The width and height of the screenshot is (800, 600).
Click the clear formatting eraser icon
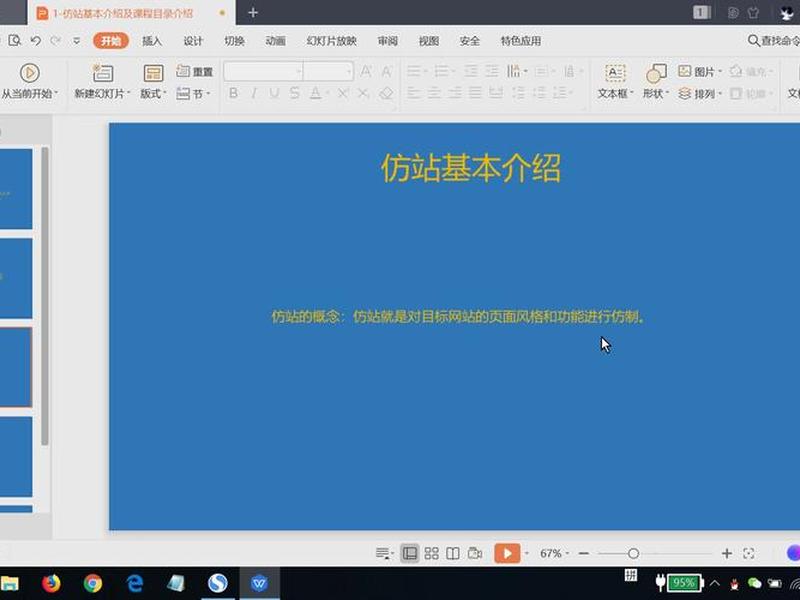tap(386, 93)
